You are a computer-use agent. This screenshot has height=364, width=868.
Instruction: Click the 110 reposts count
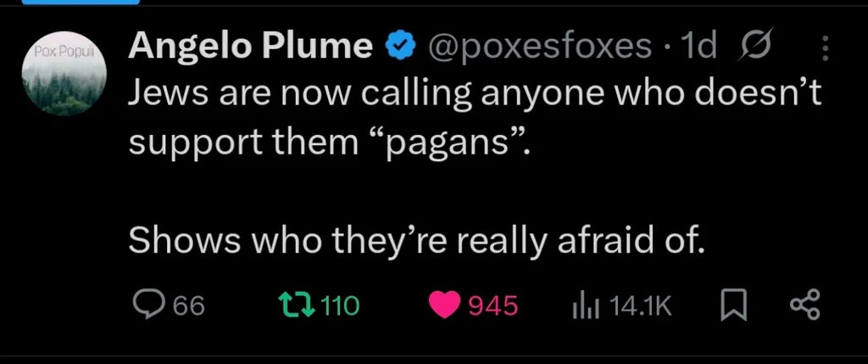(x=340, y=305)
